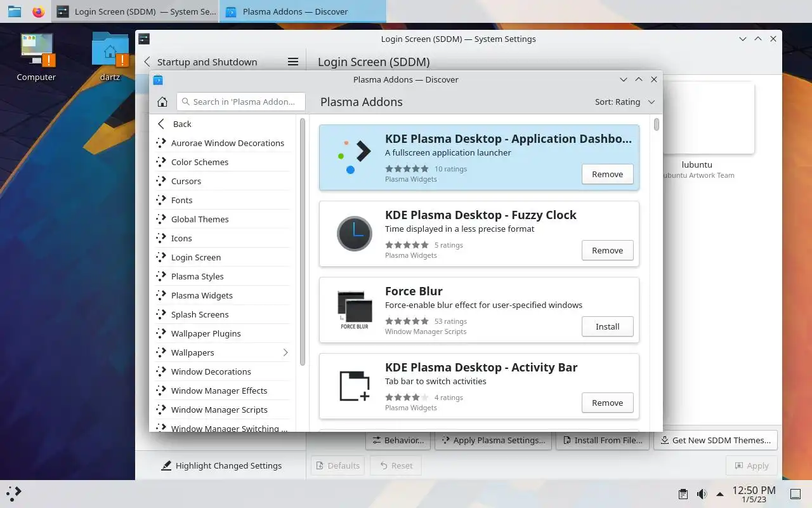Viewport: 812px width, 508px height.
Task: Open Force Blur title text
Action: coord(414,291)
